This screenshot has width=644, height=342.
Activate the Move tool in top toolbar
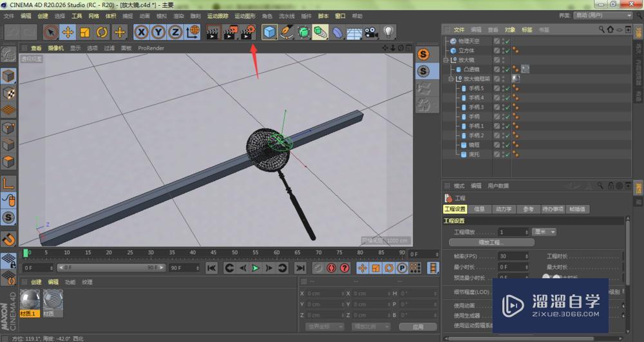(x=68, y=32)
